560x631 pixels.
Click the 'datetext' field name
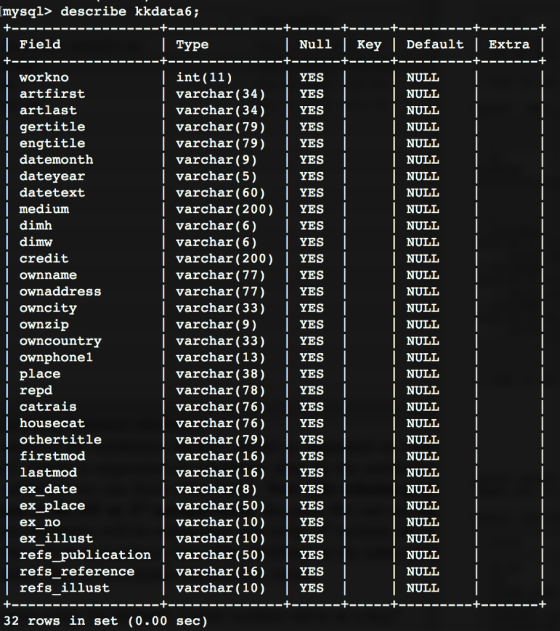(52, 193)
